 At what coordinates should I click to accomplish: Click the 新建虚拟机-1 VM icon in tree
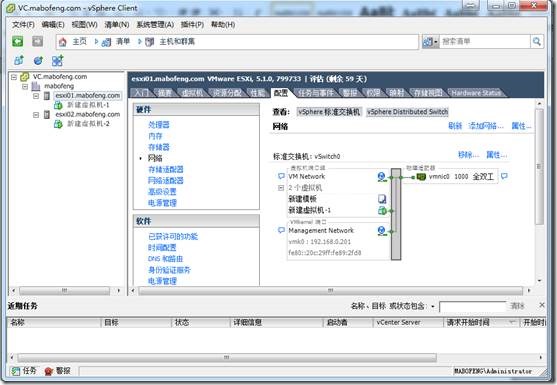(x=58, y=105)
